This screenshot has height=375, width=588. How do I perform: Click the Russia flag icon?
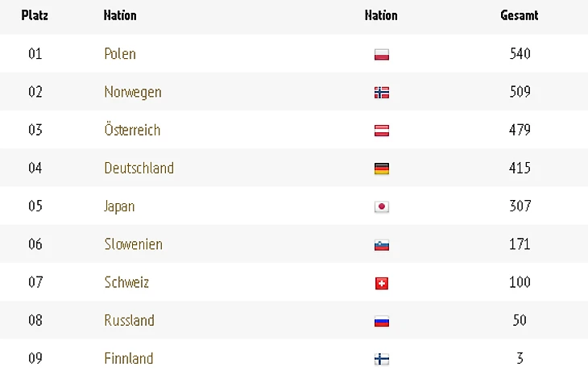(x=382, y=321)
